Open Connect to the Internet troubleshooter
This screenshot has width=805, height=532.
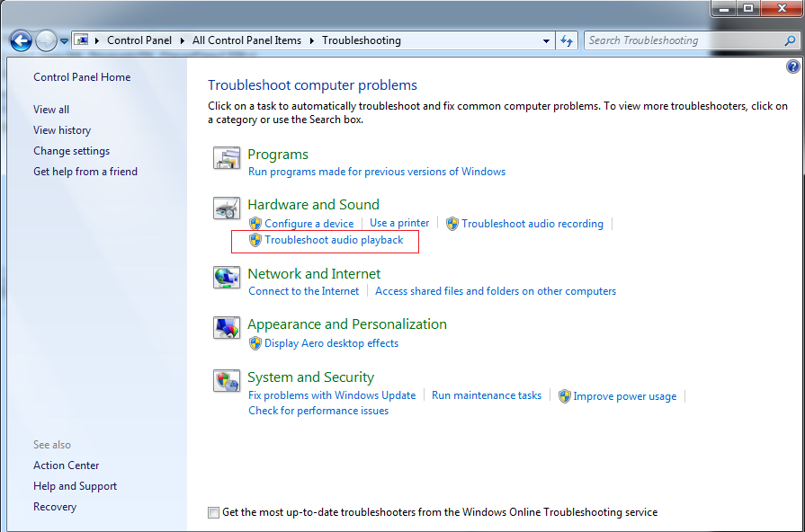click(303, 291)
